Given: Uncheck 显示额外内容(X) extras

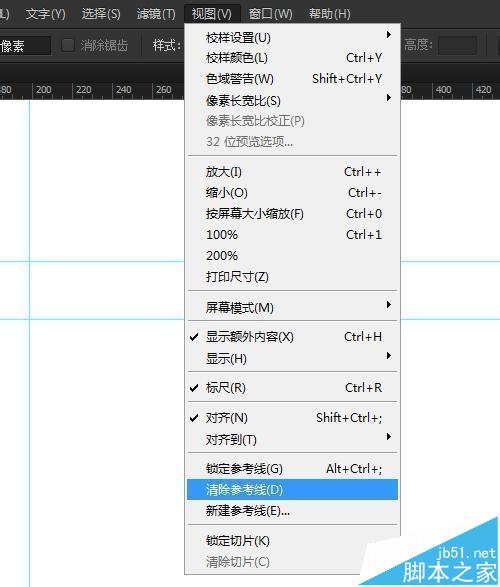Looking at the screenshot, I should 292,337.
